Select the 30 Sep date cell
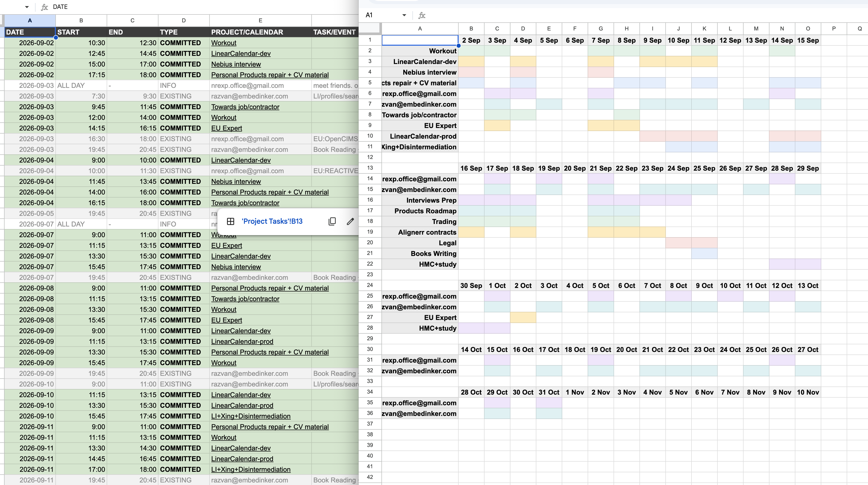Screen dimensions: 868x485 471,285
